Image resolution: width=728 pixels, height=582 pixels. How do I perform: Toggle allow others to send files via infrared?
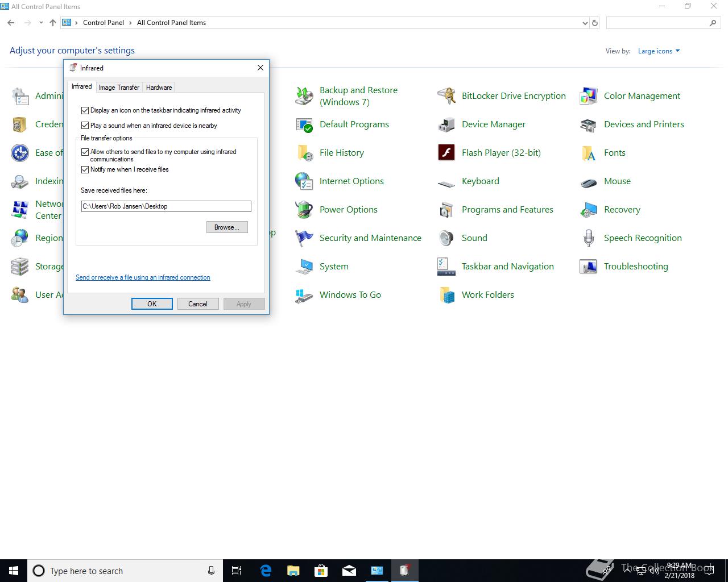[85, 152]
